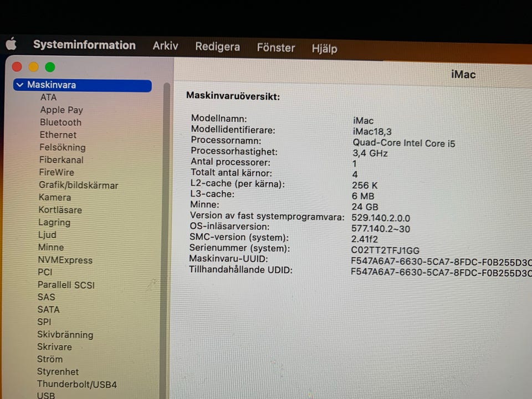Select Skivbränning in the sidebar
This screenshot has height=399, width=532.
(x=65, y=335)
